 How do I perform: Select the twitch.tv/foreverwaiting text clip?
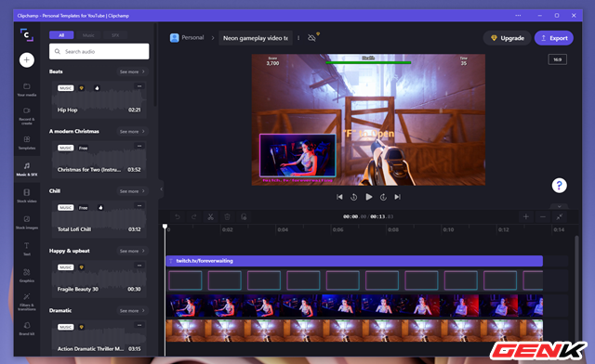point(354,261)
